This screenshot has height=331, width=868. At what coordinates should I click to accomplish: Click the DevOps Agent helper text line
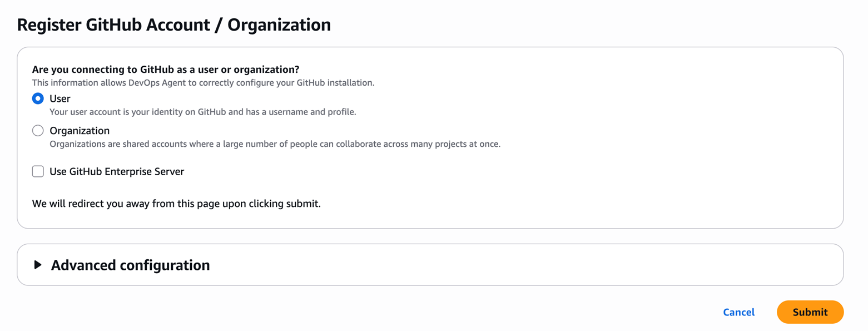click(x=203, y=83)
